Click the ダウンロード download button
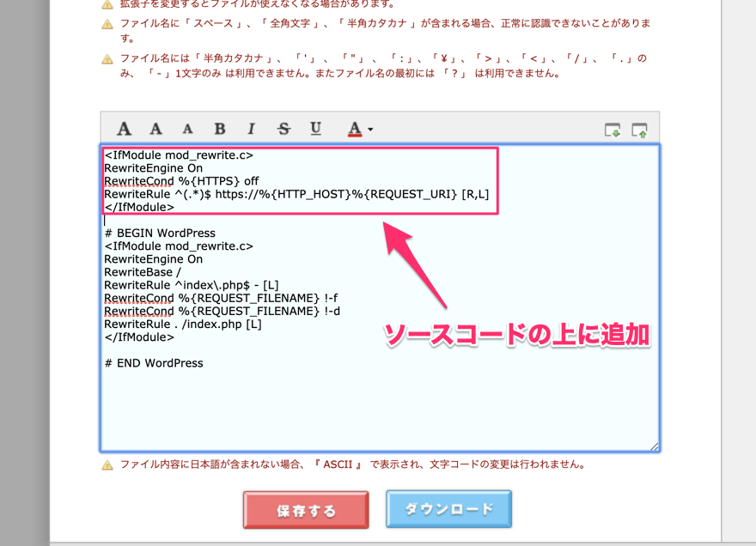The image size is (756, 546). coord(448,508)
